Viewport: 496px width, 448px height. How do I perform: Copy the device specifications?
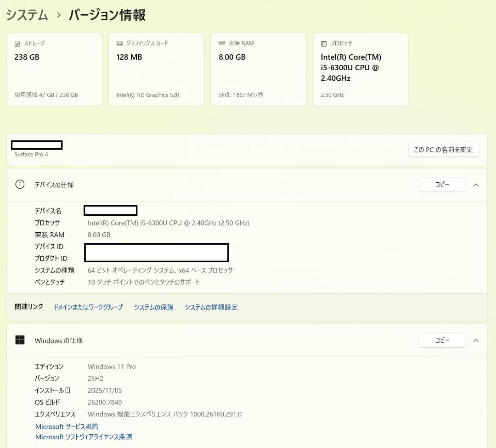coord(442,185)
